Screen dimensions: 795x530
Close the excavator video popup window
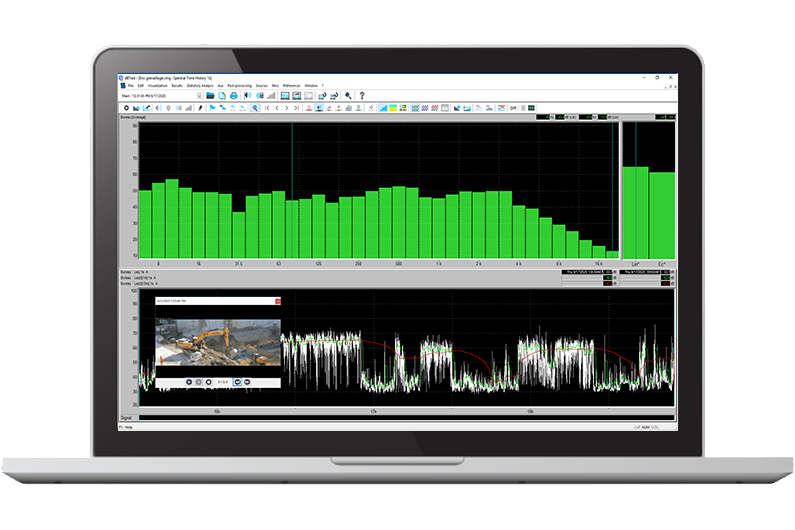(x=278, y=300)
